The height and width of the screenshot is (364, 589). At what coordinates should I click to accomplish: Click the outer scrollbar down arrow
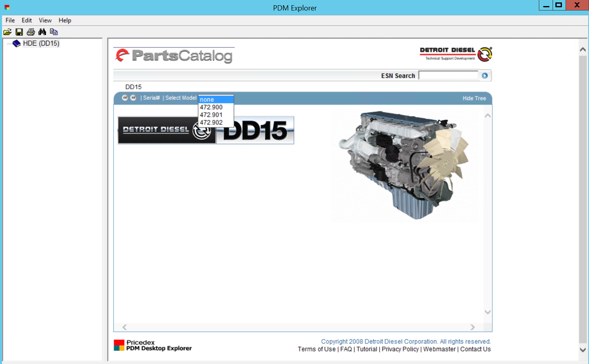pyautogui.click(x=583, y=350)
